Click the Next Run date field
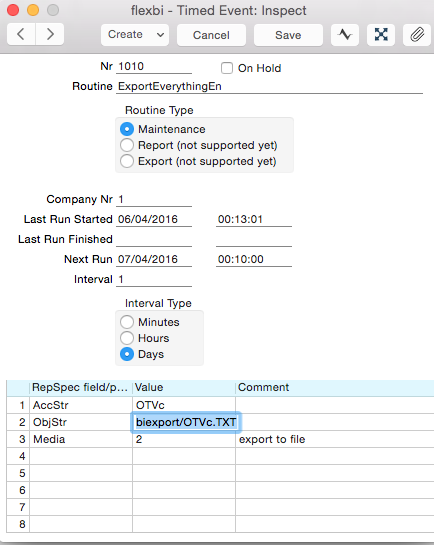This screenshot has width=434, height=545. (x=154, y=259)
